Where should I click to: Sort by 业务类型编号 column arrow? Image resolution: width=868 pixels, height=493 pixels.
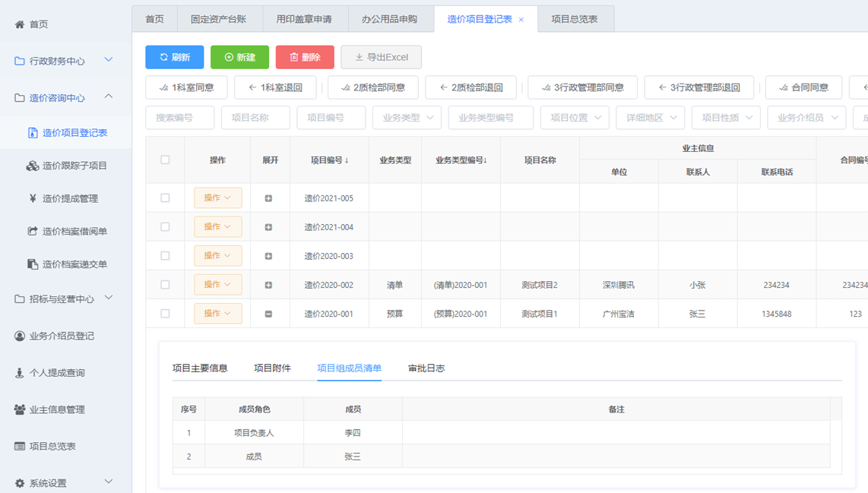pos(486,160)
